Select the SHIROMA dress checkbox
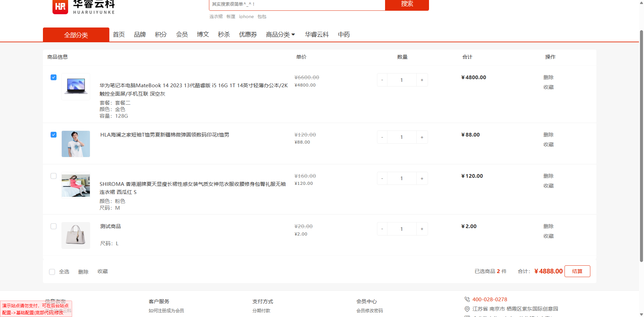This screenshot has width=644, height=317. tap(54, 176)
